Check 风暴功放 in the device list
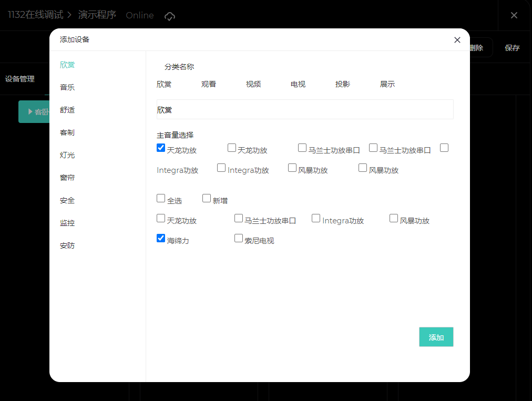532x401 pixels. (x=394, y=218)
